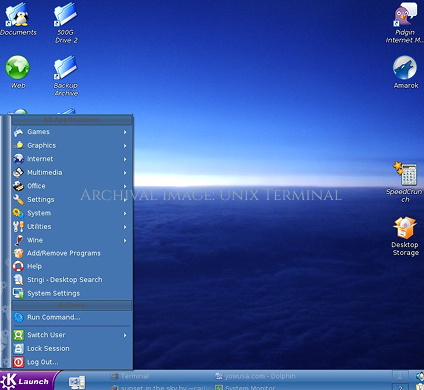This screenshot has width=424, height=390.
Task: Click the Multimedia menu icon
Action: tap(18, 172)
